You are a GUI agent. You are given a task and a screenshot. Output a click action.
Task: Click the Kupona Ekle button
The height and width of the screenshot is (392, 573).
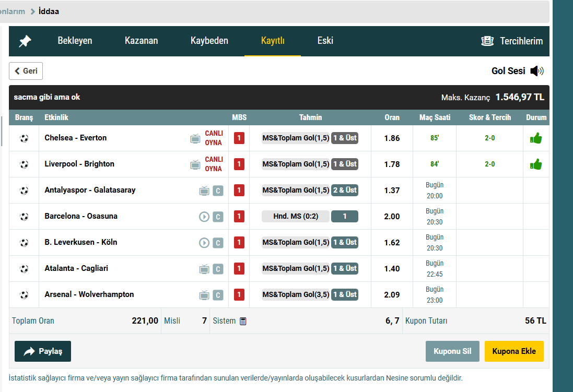pyautogui.click(x=514, y=351)
